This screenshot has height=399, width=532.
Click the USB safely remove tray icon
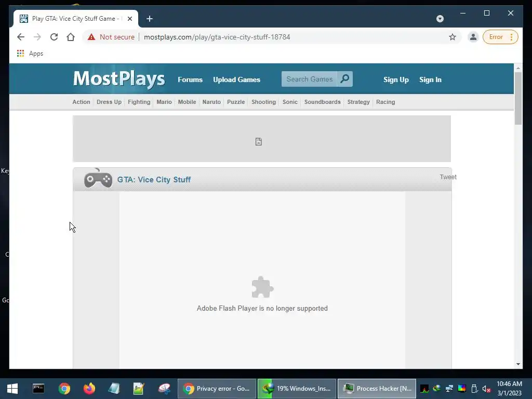tap(474, 389)
